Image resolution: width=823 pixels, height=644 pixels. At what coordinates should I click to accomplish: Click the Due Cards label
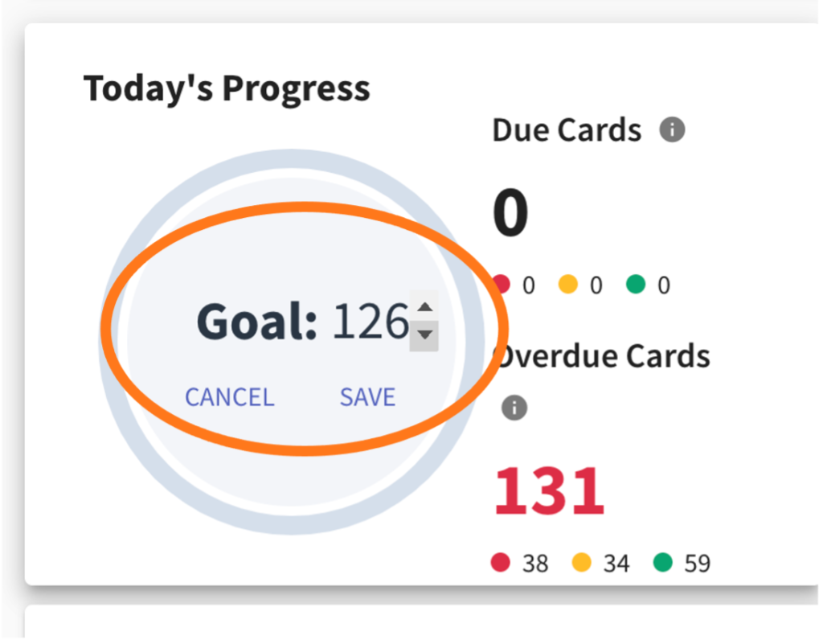[x=567, y=130]
